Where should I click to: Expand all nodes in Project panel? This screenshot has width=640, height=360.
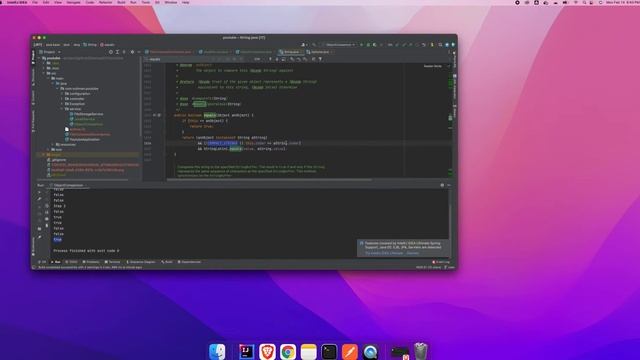point(117,52)
